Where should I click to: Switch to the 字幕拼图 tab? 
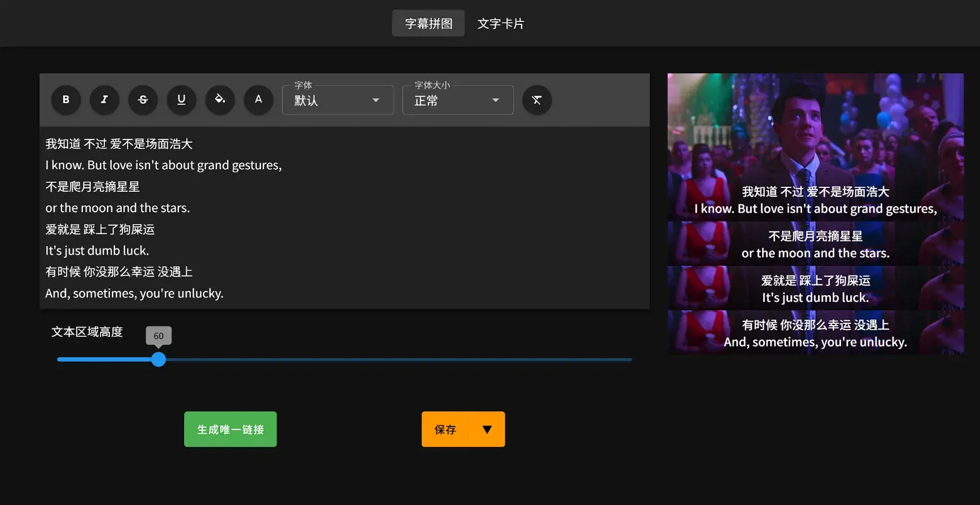pos(428,24)
